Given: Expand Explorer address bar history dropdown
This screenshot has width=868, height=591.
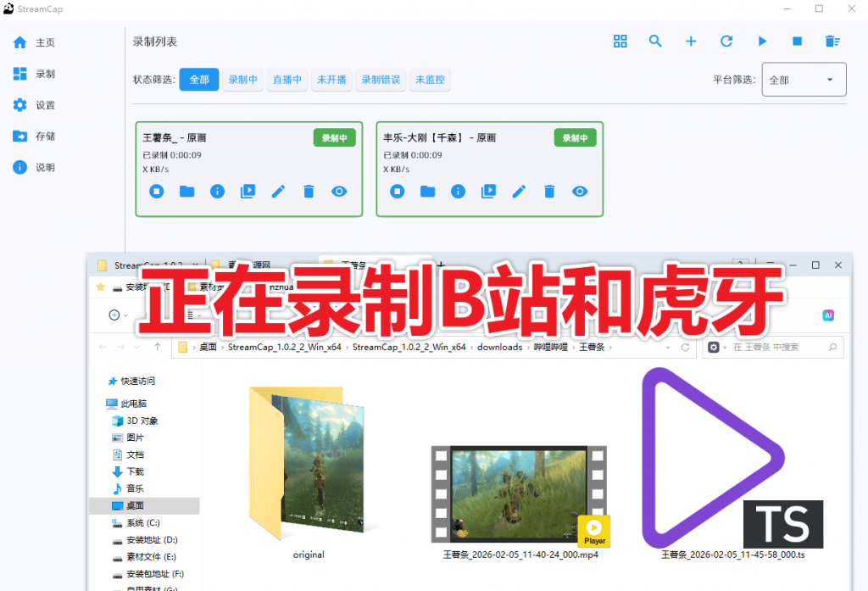Looking at the screenshot, I should coord(668,348).
